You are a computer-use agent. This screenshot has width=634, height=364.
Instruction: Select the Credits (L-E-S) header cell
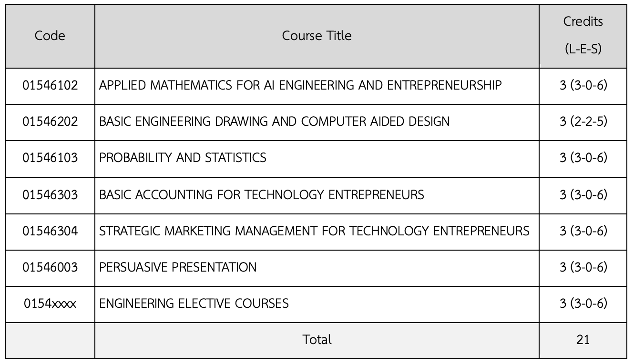(x=583, y=35)
